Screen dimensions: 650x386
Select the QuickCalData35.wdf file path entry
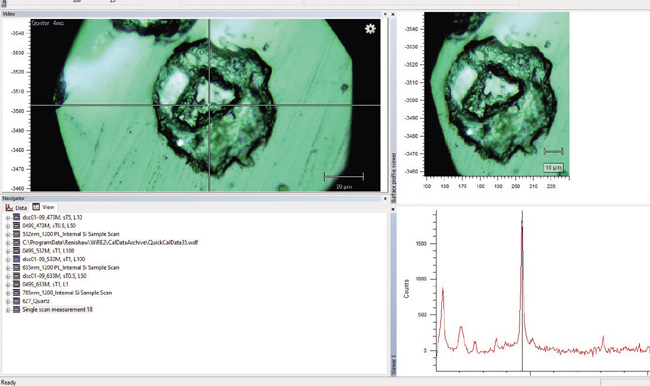pos(110,242)
